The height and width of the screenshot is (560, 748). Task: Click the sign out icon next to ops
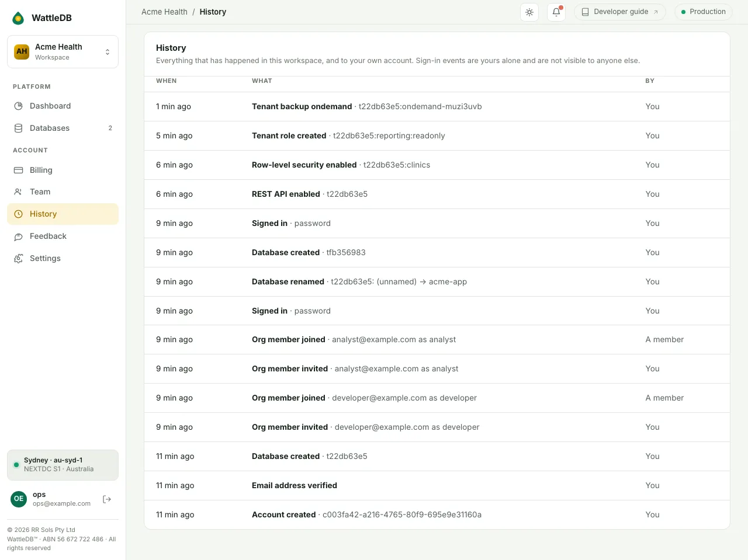107,499
